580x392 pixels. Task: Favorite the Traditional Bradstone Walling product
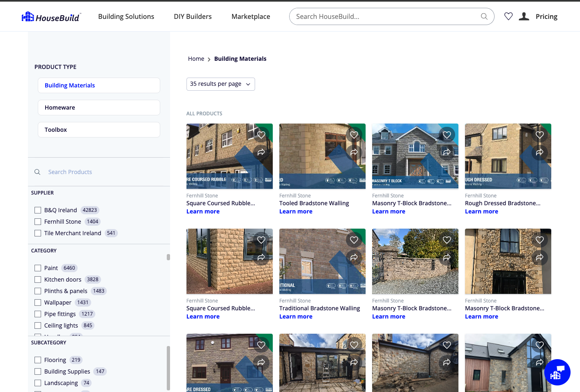[x=354, y=240]
